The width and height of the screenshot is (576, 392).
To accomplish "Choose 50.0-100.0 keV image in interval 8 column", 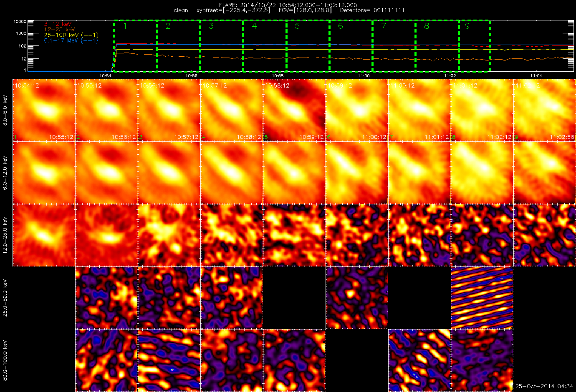I will pyautogui.click(x=482, y=360).
